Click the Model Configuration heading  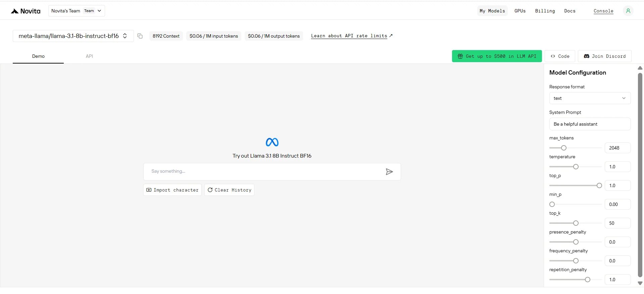(x=578, y=73)
